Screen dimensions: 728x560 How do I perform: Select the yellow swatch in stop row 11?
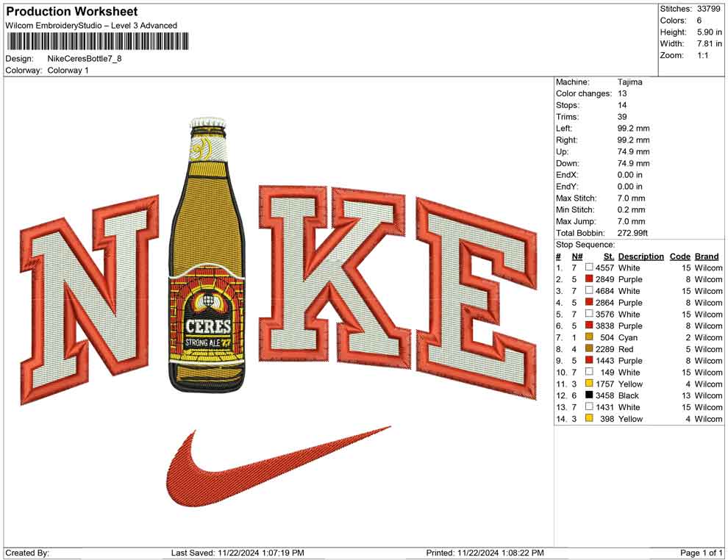[x=589, y=383]
